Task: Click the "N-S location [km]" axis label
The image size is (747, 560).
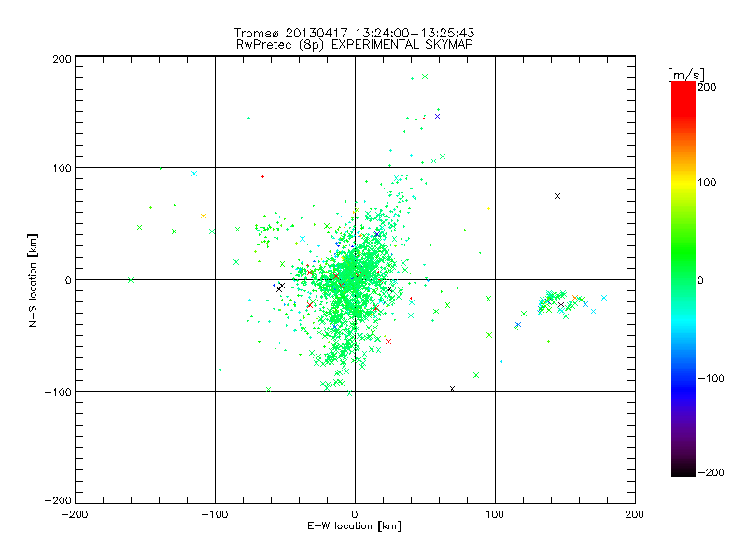Action: [x=33, y=280]
